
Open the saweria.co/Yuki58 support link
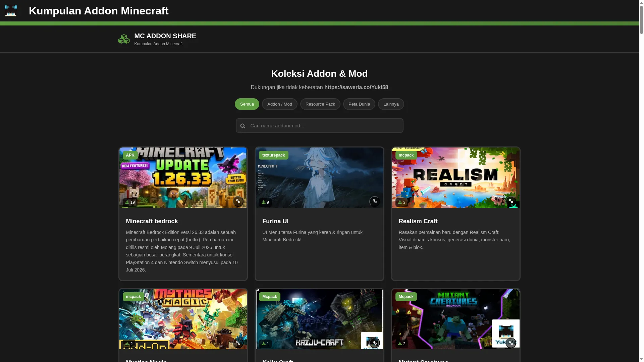[x=356, y=87]
